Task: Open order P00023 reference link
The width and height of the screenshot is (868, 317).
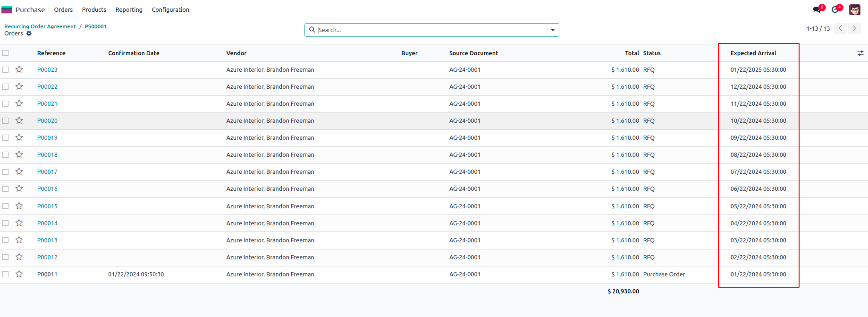Action: coord(47,69)
